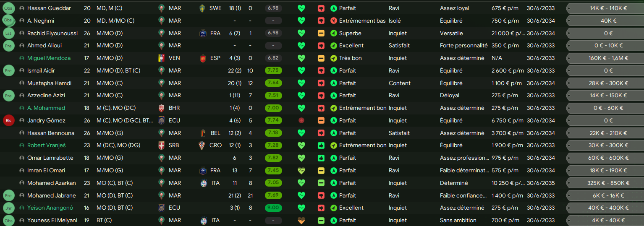Click the Sweden crest in Hassan Gueddar's row
The height and width of the screenshot is (226, 644).
tap(203, 8)
